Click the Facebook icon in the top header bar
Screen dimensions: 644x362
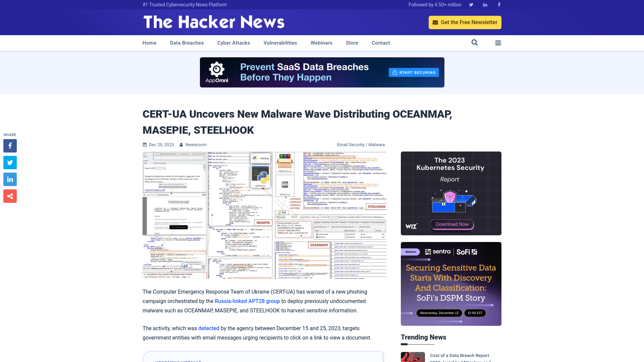coord(498,5)
